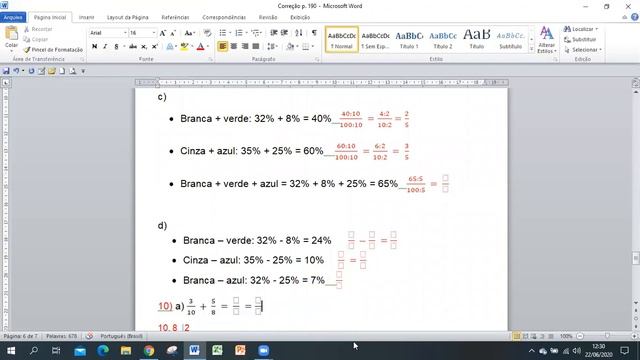Increase paragraph indent

pos(284,33)
